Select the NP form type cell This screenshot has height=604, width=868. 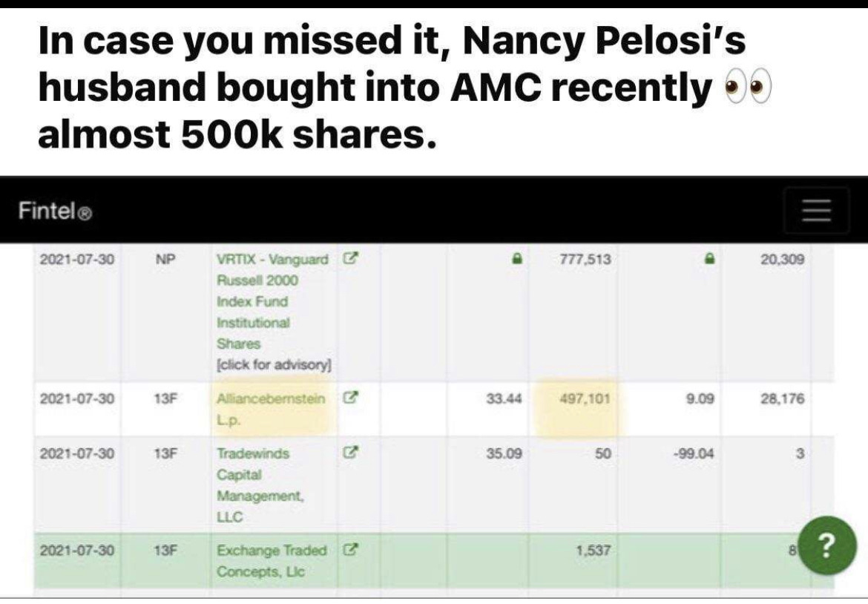click(164, 260)
